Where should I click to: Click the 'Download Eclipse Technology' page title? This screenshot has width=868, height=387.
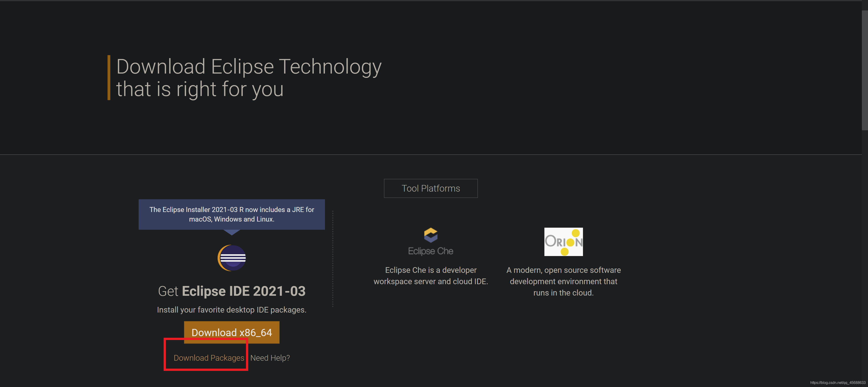[x=249, y=78]
